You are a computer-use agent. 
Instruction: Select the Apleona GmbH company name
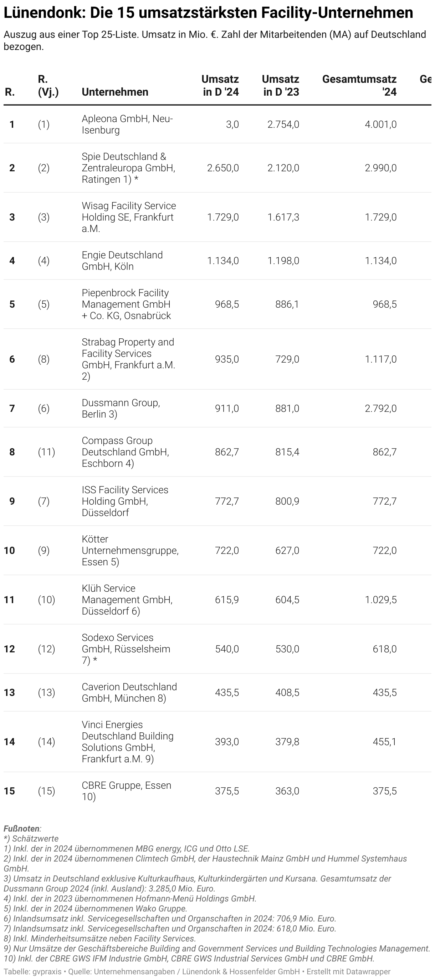click(x=127, y=125)
